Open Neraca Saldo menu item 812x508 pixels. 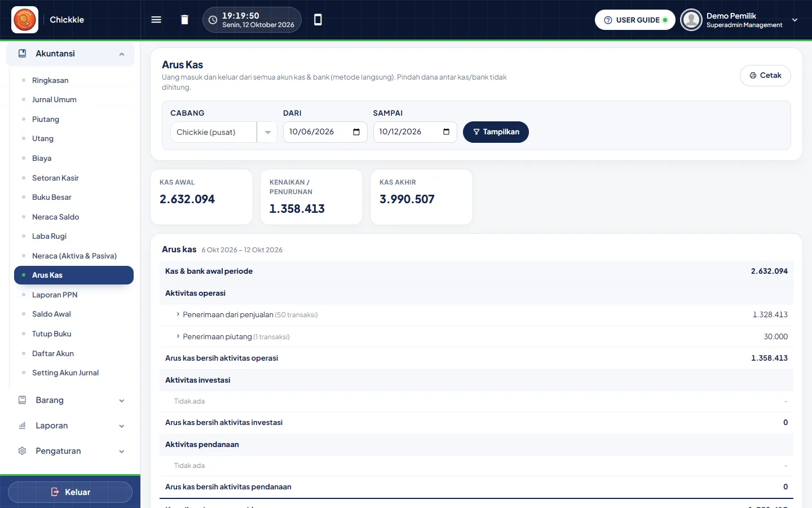click(55, 217)
